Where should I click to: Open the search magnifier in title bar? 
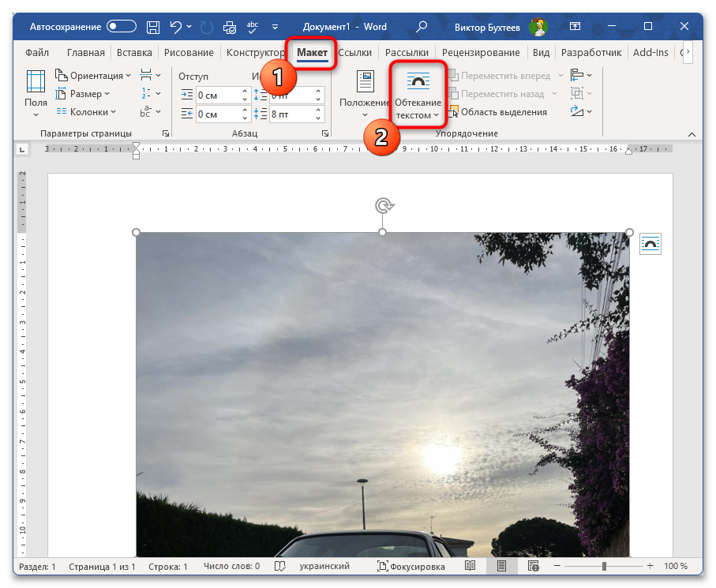pyautogui.click(x=422, y=26)
